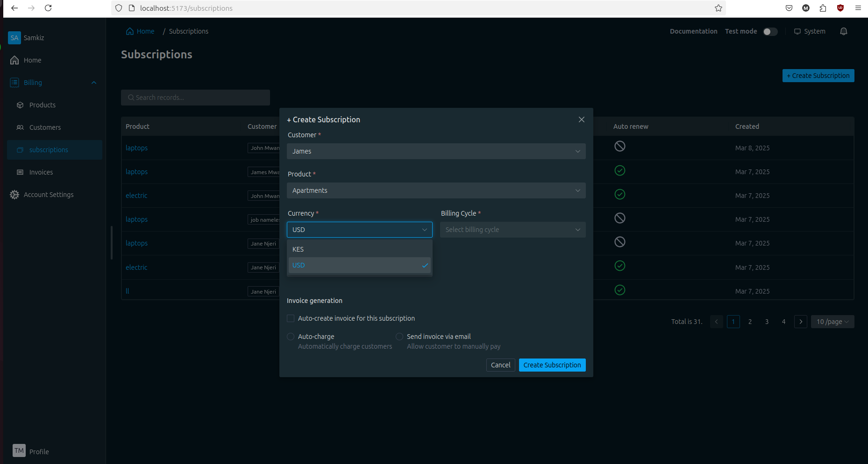Close the Create Subscription dialog
This screenshot has width=868, height=464.
pyautogui.click(x=581, y=120)
